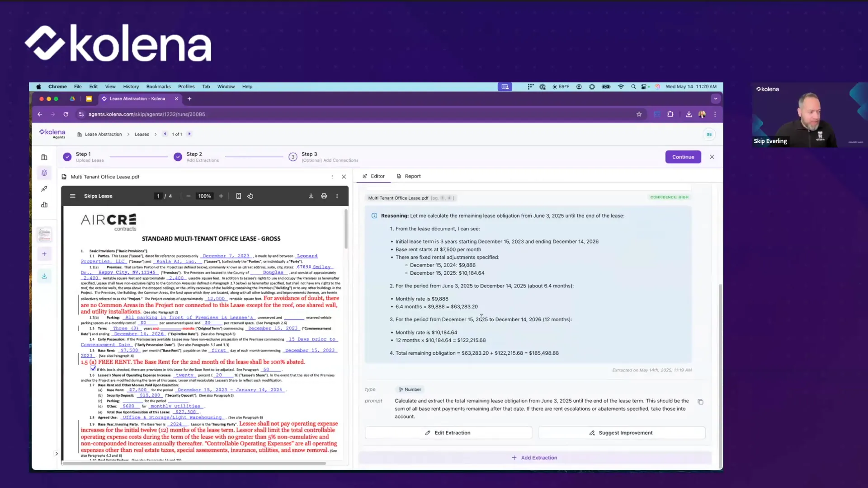This screenshot has height=488, width=868.
Task: Open Chrome three-dot menu
Action: [715, 114]
